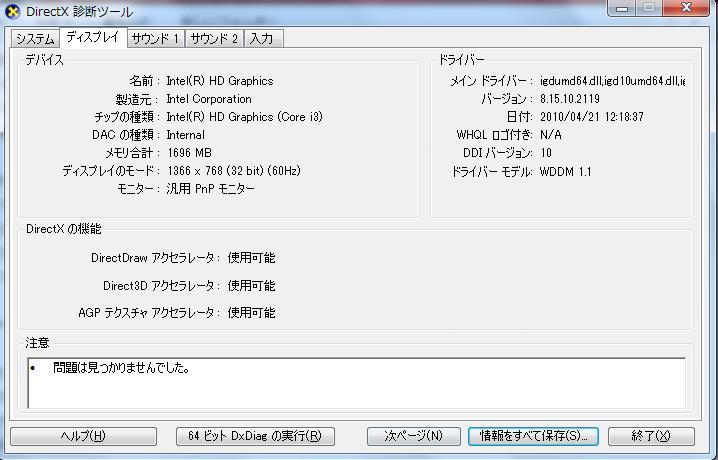Click total memory value 1696 MB

coord(190,153)
